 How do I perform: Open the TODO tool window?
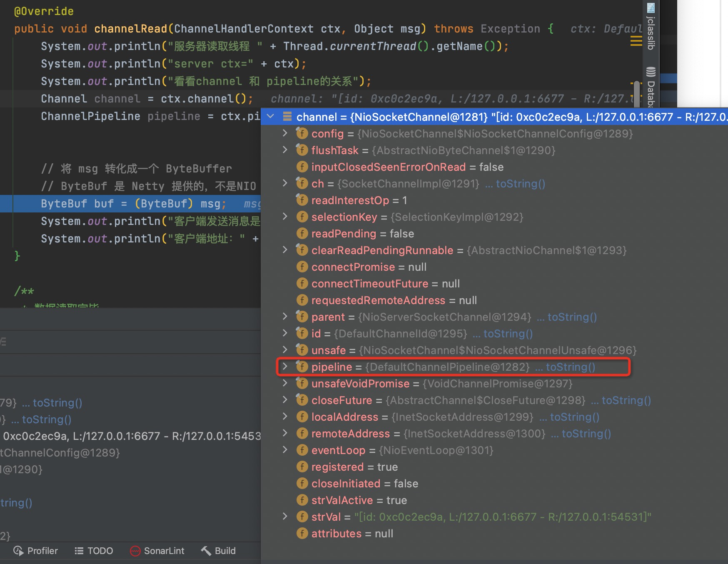[94, 551]
